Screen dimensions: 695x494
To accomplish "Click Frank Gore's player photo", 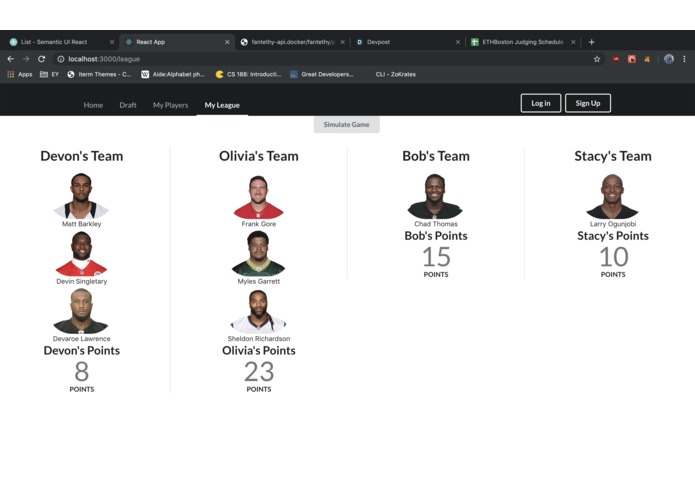I will pos(258,197).
